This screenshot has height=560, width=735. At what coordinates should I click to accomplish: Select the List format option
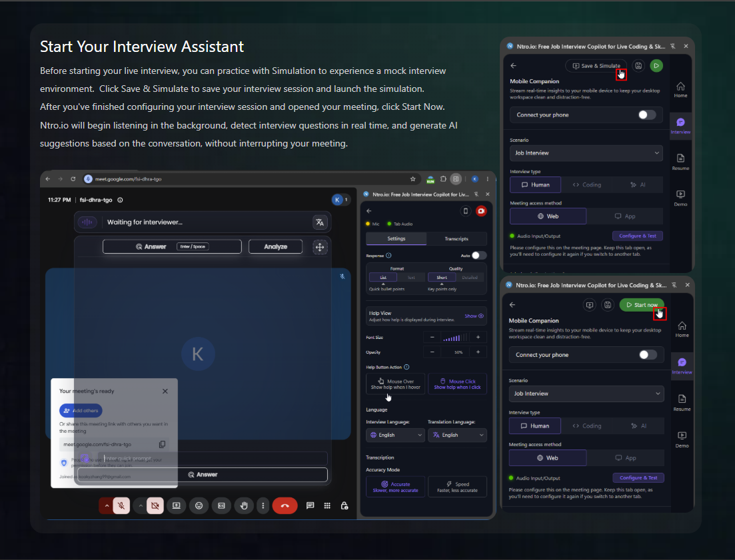383,278
